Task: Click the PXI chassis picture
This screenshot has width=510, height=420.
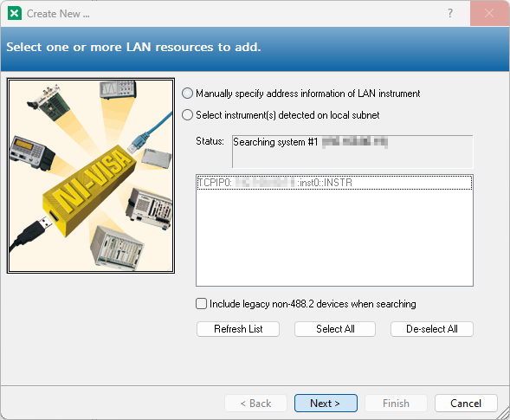Action: (150, 208)
